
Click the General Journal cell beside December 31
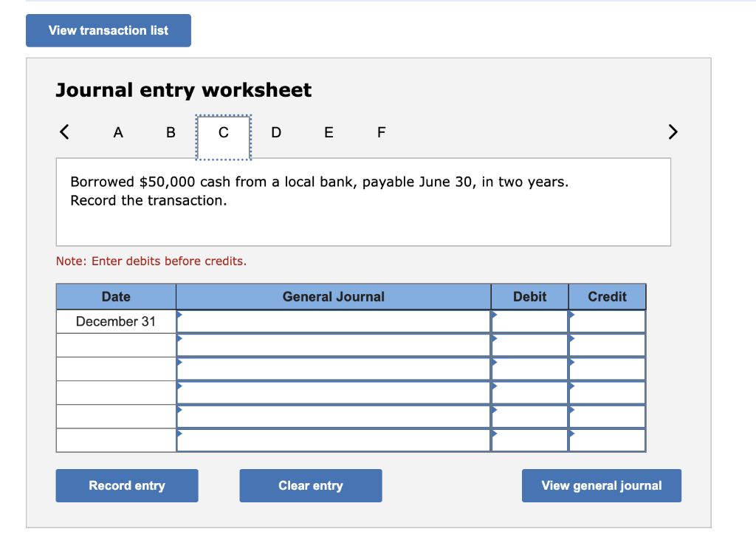[x=332, y=321]
